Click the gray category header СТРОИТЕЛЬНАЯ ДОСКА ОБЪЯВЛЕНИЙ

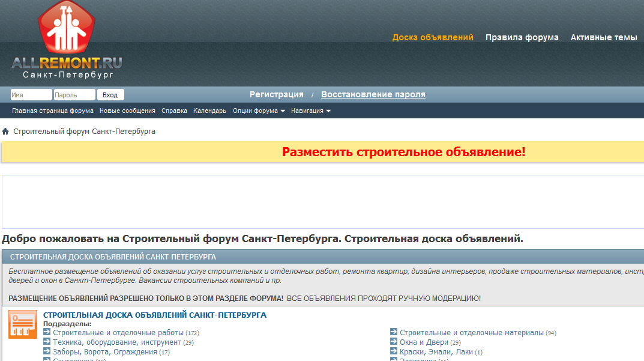click(x=323, y=257)
